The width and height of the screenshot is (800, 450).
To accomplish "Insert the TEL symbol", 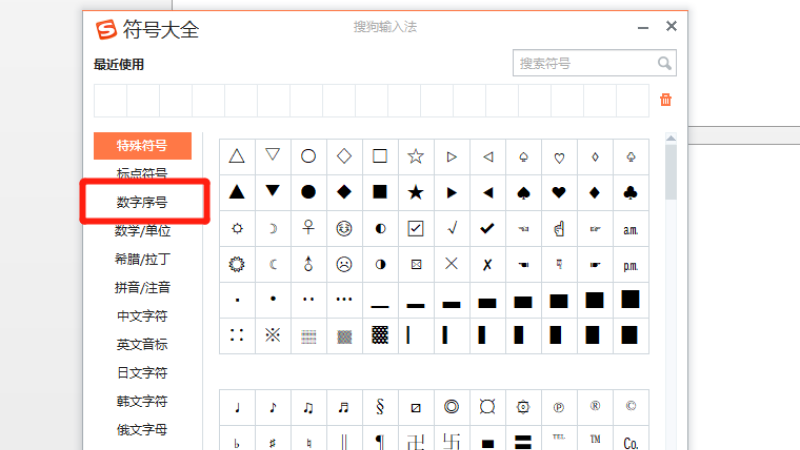I will coord(559,439).
